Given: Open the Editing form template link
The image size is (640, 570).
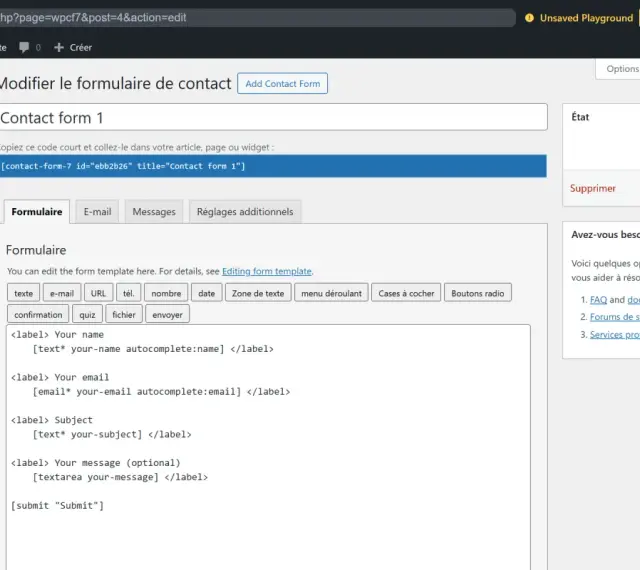Looking at the screenshot, I should coord(267,271).
